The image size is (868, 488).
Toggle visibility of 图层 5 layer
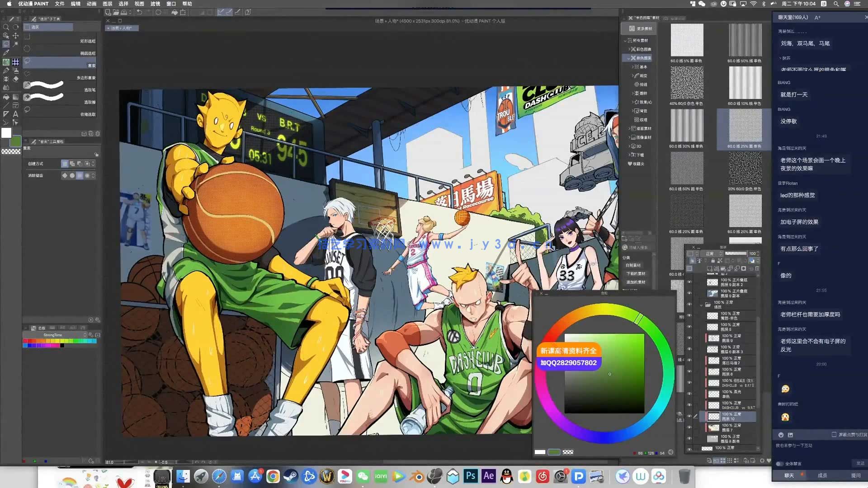click(x=689, y=327)
